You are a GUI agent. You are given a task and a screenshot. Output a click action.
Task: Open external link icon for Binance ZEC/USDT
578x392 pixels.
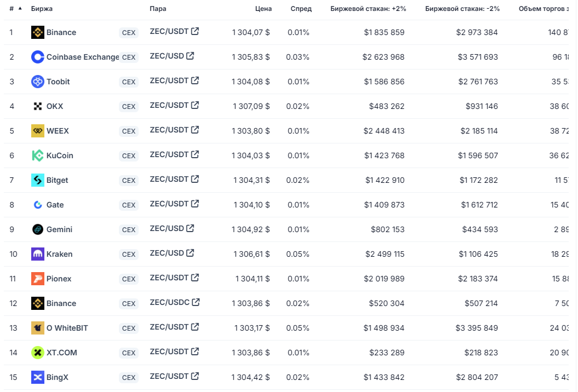(x=195, y=31)
